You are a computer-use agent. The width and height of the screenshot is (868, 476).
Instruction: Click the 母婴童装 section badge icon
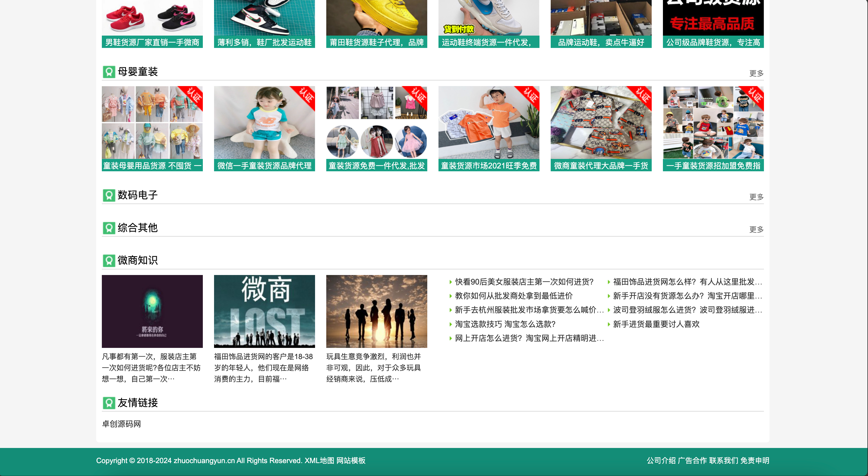click(x=109, y=72)
